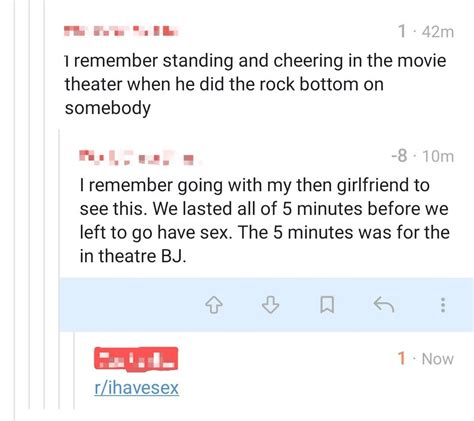This screenshot has width=474, height=421.
Task: Save comment with the bookmark icon
Action: (x=327, y=305)
